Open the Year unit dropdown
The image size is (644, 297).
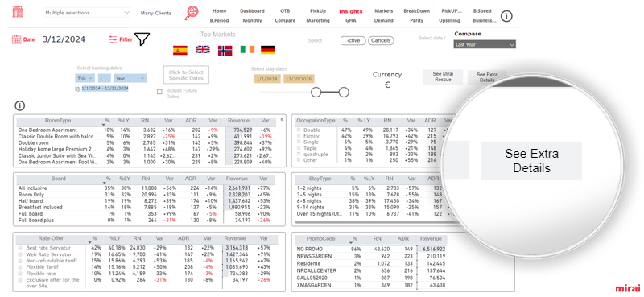130,78
